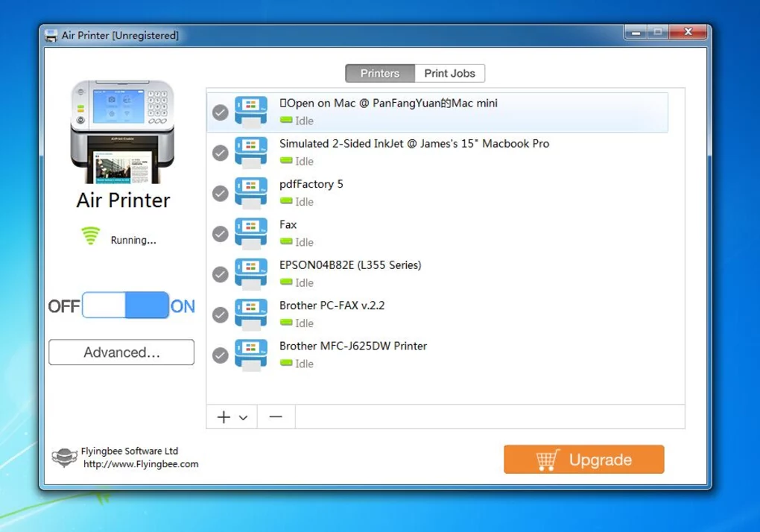The height and width of the screenshot is (532, 760).
Task: Disable the Fax printer checkmark
Action: [220, 234]
